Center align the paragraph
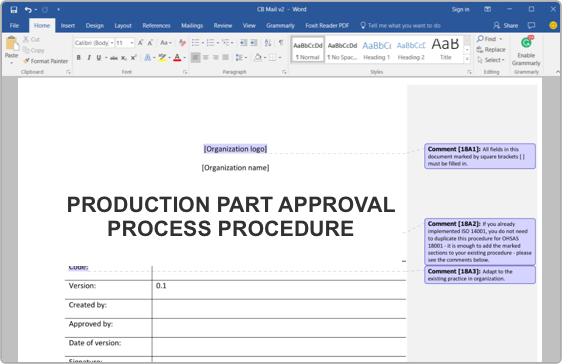This screenshot has width=562, height=364. pyautogui.click(x=205, y=57)
